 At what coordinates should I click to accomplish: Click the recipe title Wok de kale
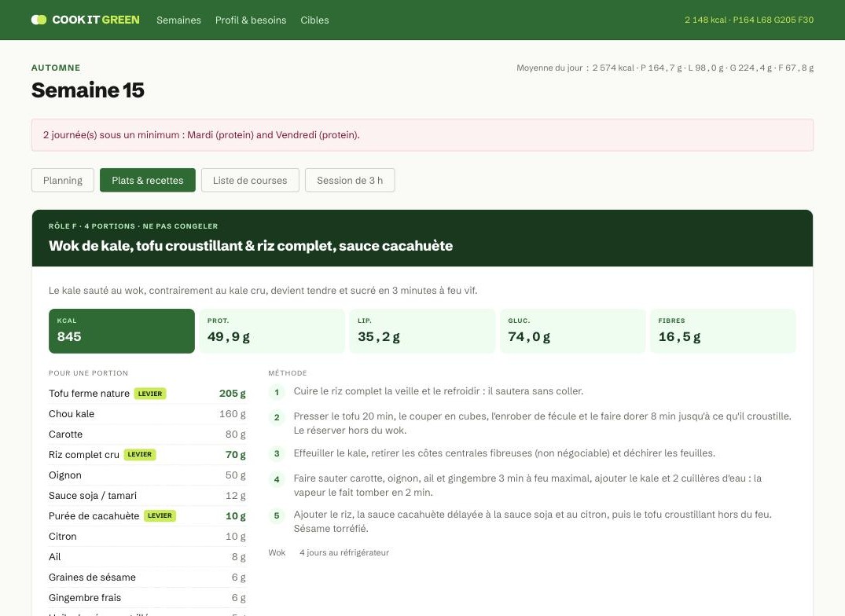[251, 246]
